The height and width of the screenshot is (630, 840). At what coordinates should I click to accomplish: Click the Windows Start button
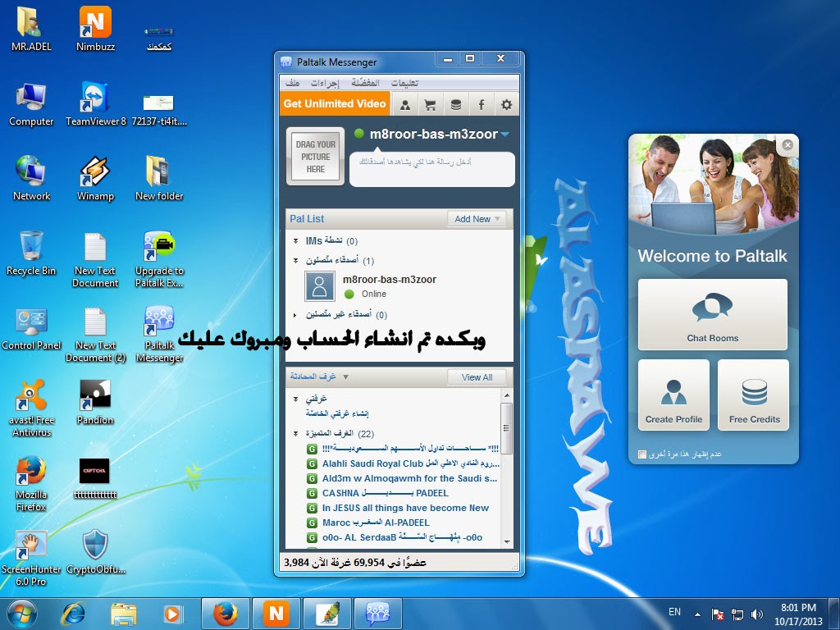coord(22,614)
